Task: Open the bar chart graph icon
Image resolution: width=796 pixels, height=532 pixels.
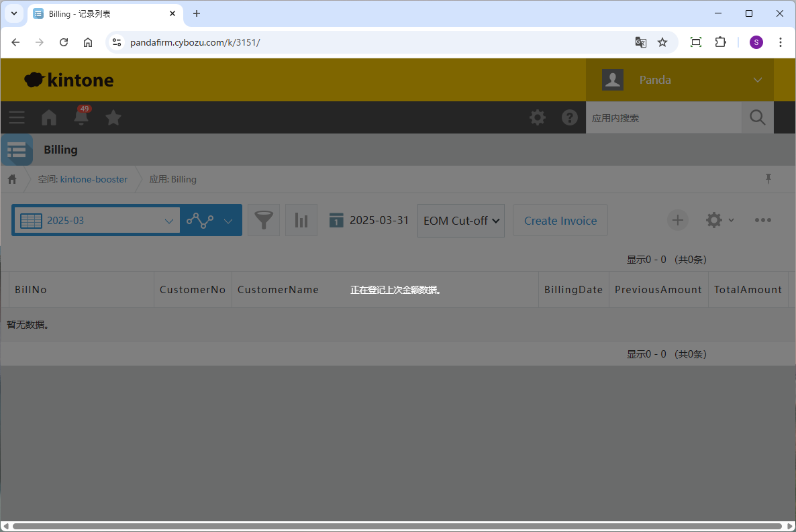Action: [x=301, y=220]
